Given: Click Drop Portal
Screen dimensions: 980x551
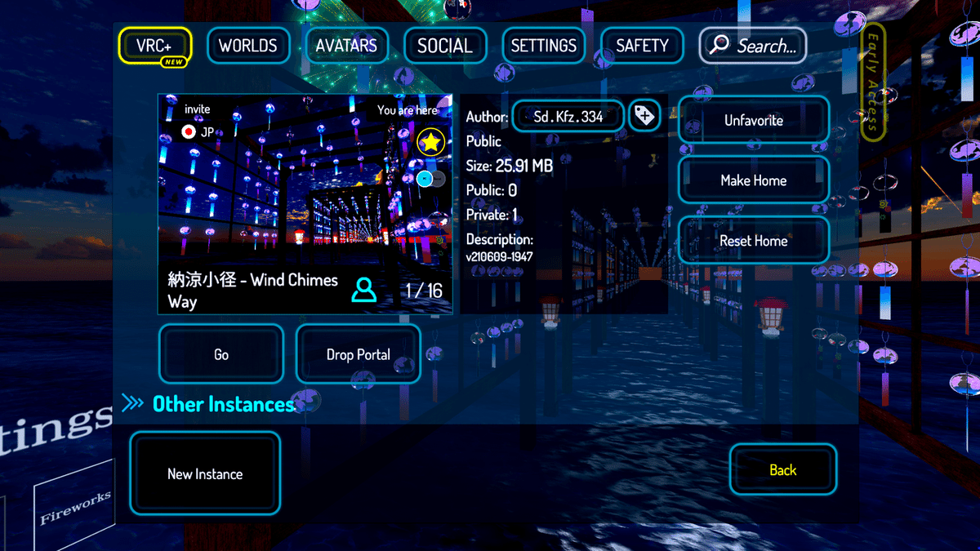Looking at the screenshot, I should click(358, 353).
